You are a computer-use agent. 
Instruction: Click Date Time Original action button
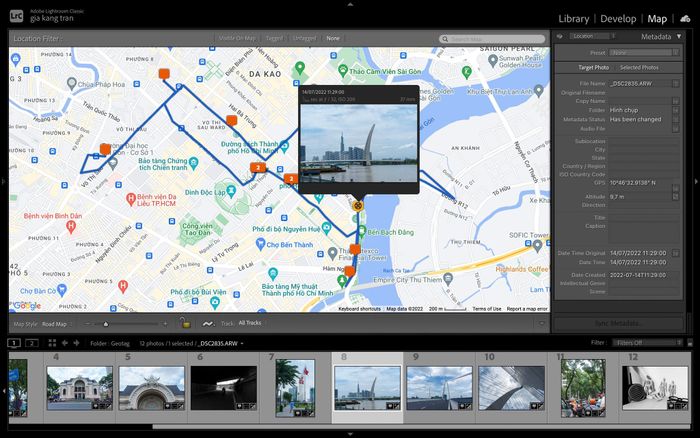point(676,253)
